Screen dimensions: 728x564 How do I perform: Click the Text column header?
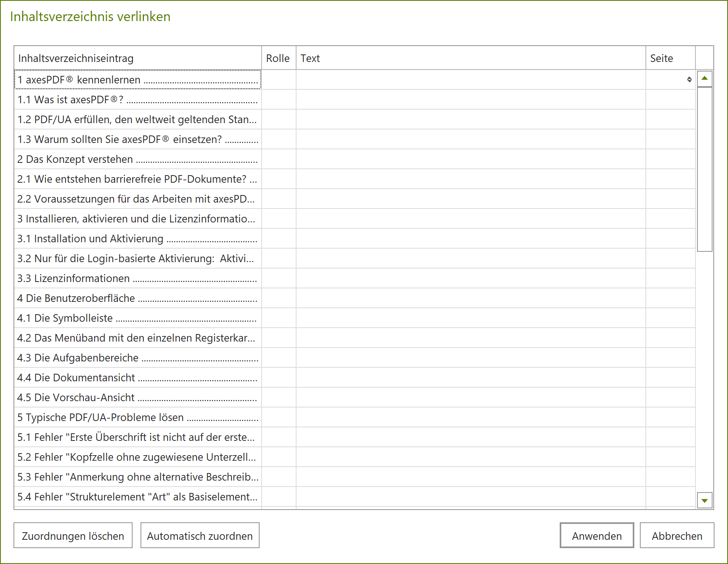pyautogui.click(x=471, y=58)
